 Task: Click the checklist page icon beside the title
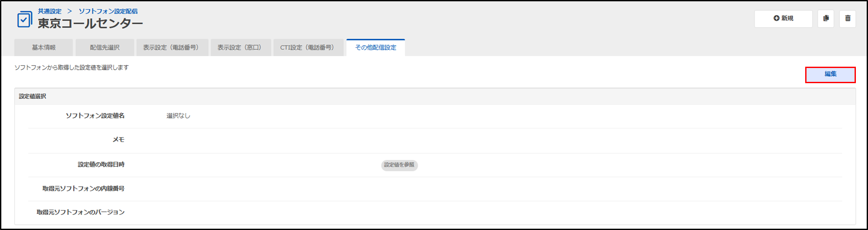click(24, 19)
